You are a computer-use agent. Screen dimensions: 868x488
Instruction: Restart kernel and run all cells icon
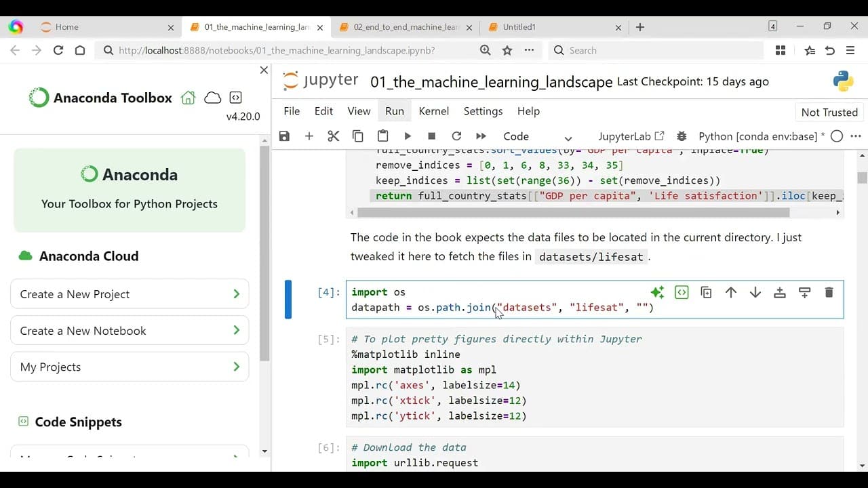tap(481, 136)
